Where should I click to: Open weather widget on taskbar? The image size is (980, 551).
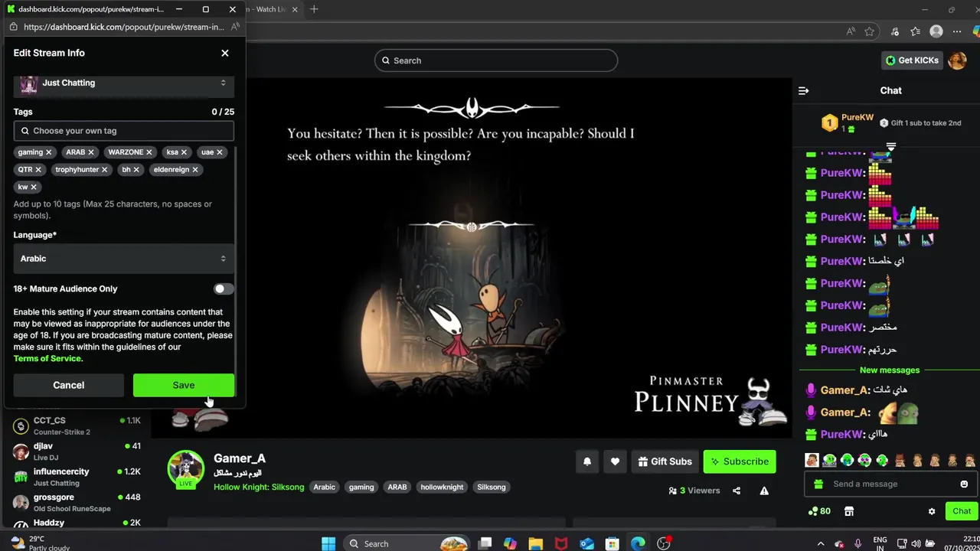coord(40,543)
